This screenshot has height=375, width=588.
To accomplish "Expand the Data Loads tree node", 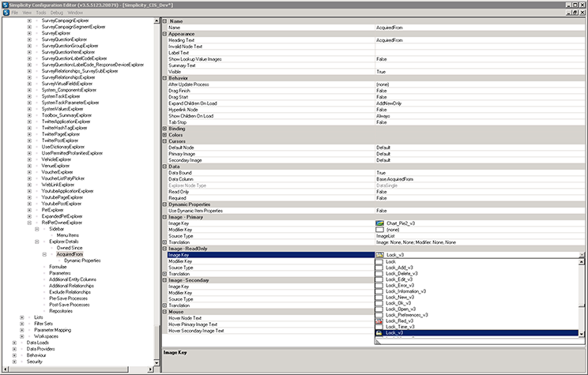I will point(14,343).
